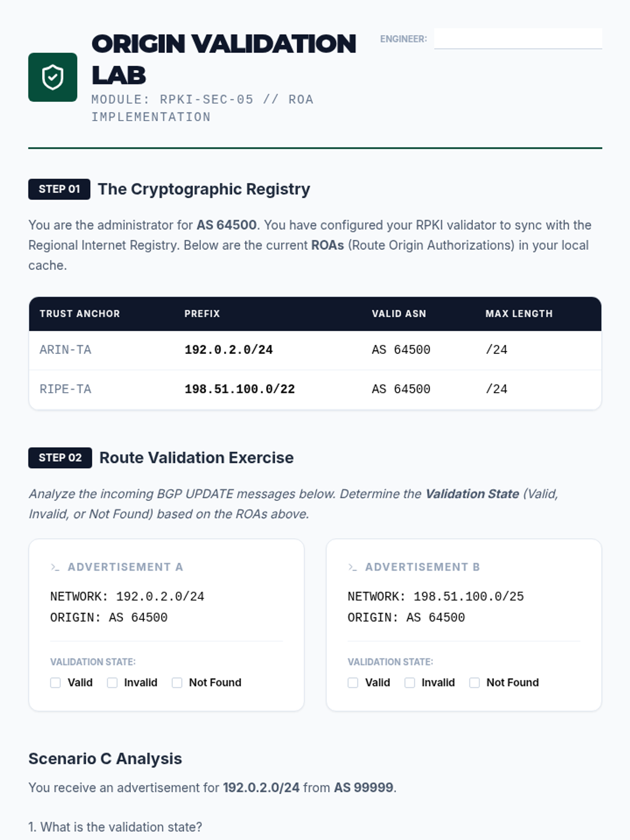Click the STEP 01 badge
This screenshot has height=840, width=630.
coord(59,189)
